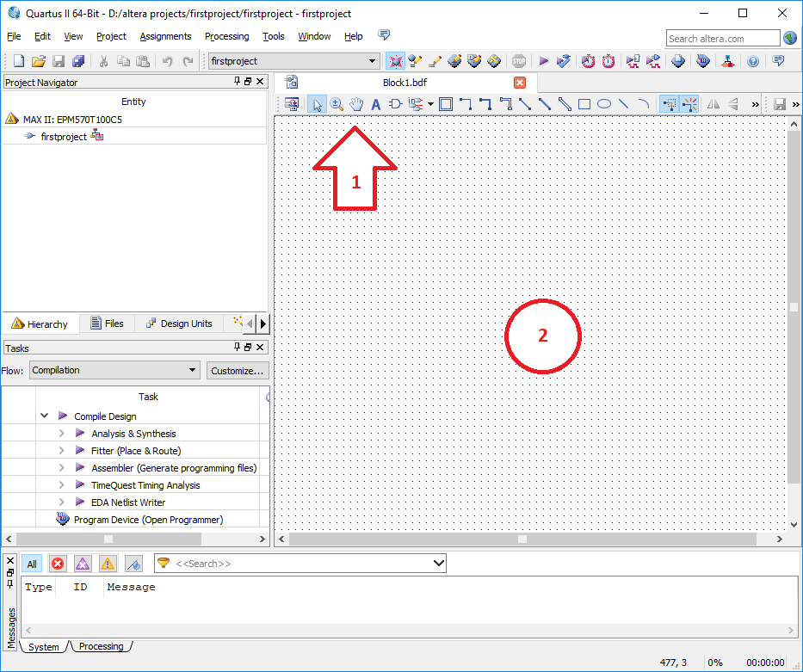Switch to the Processing messages tab
The image size is (803, 672).
click(x=102, y=646)
